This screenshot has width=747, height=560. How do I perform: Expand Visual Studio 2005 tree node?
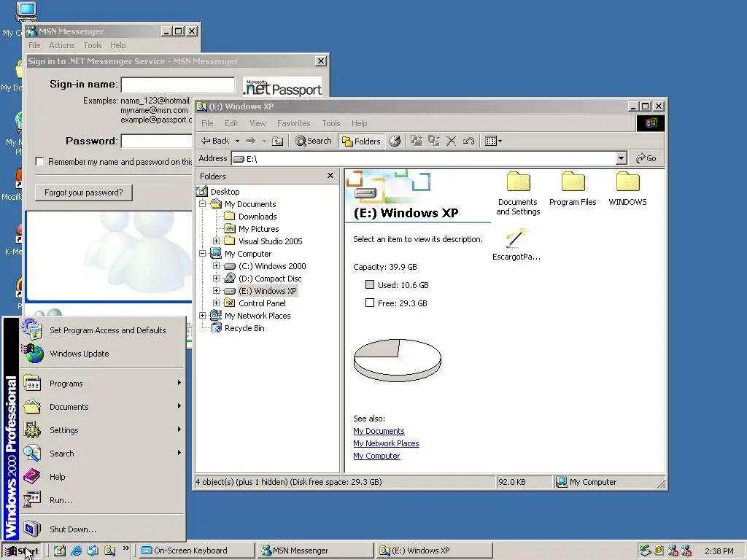[x=216, y=241]
